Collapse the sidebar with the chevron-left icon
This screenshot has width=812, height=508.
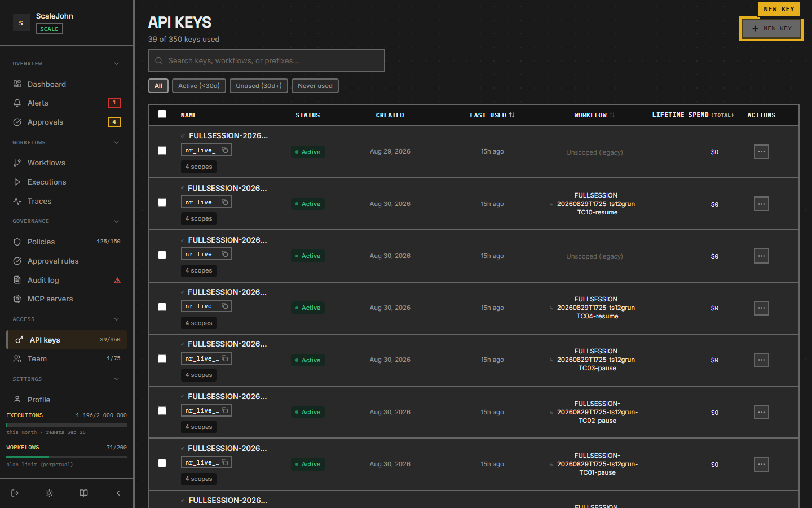118,493
